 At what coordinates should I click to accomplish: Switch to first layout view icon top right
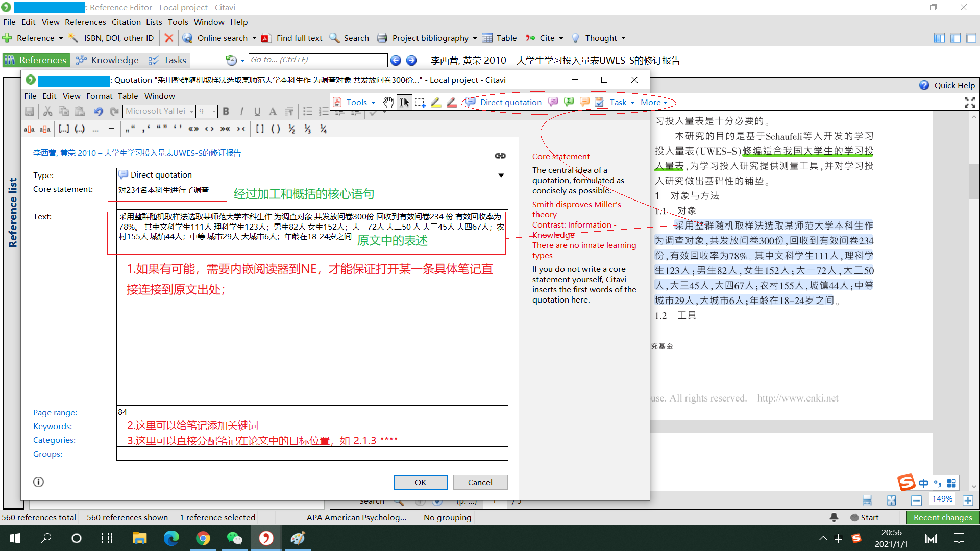[939, 38]
